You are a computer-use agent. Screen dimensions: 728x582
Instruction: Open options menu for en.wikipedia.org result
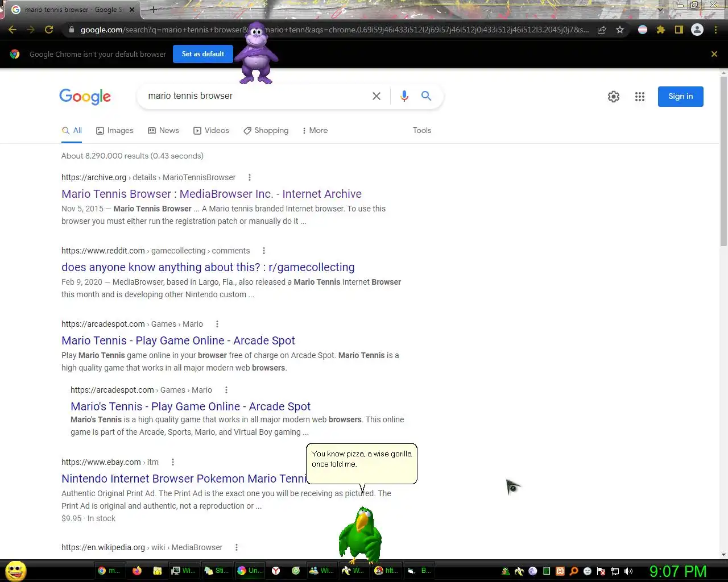(237, 547)
